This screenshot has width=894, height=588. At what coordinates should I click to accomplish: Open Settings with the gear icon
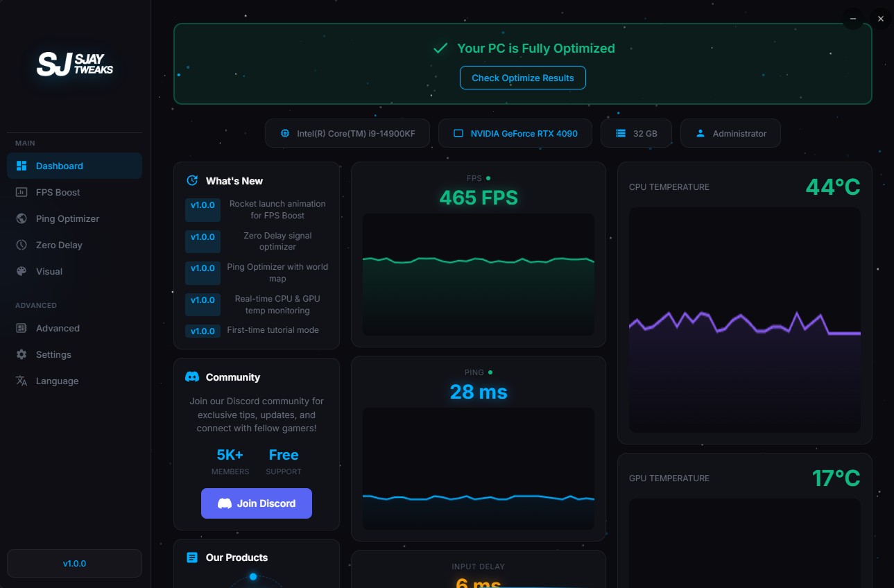pyautogui.click(x=22, y=354)
